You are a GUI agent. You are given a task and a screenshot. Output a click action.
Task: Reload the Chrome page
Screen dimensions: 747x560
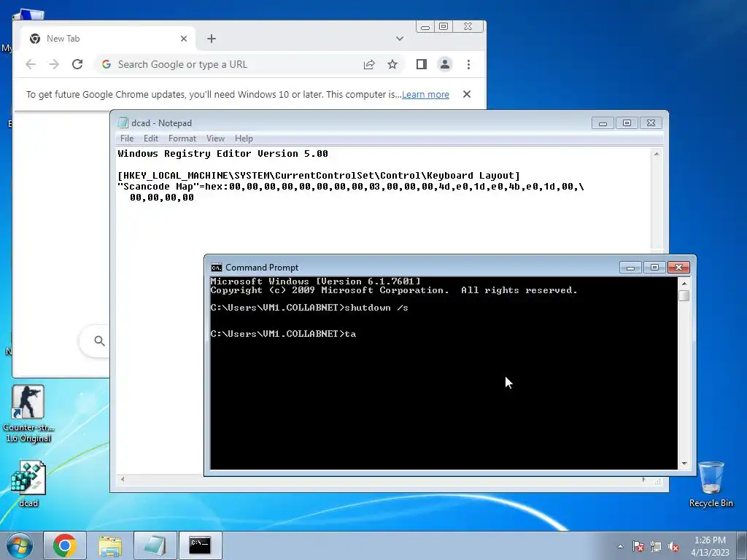(77, 64)
